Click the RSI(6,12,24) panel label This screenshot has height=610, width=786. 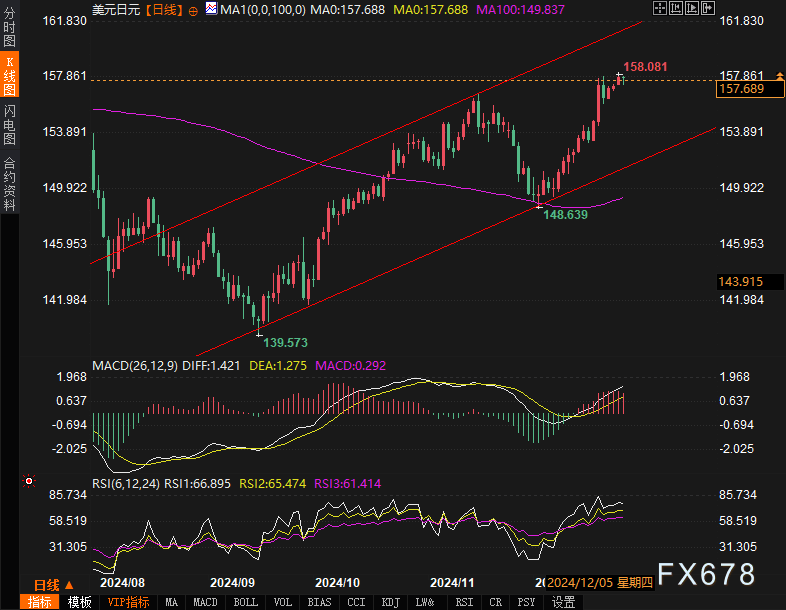pyautogui.click(x=126, y=484)
